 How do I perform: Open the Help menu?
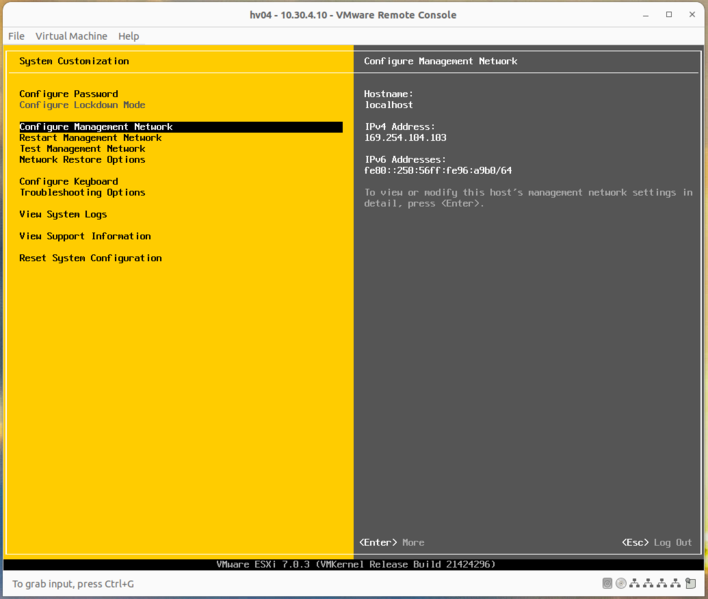pos(129,36)
